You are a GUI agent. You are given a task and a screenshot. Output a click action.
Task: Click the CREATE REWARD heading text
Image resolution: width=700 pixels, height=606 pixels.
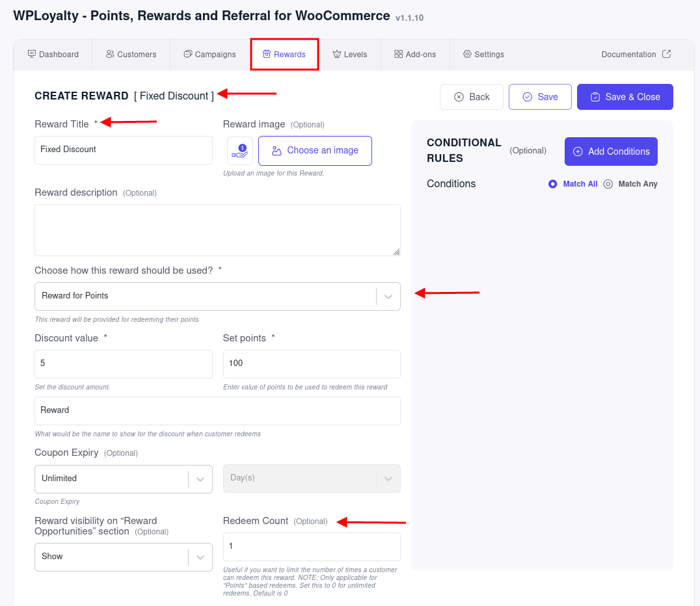click(82, 96)
